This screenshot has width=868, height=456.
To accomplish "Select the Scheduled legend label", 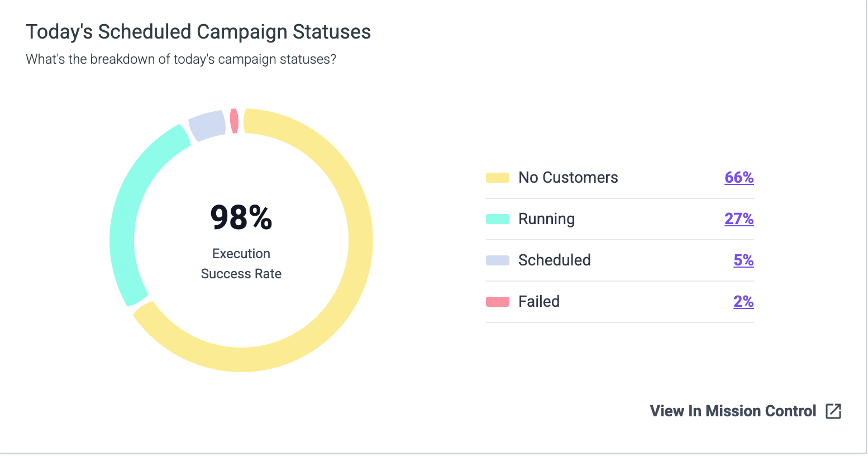I will point(554,260).
